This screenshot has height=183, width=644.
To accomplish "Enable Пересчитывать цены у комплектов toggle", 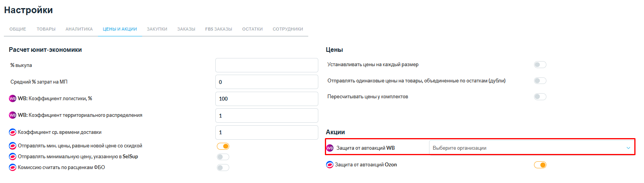I will click(540, 97).
